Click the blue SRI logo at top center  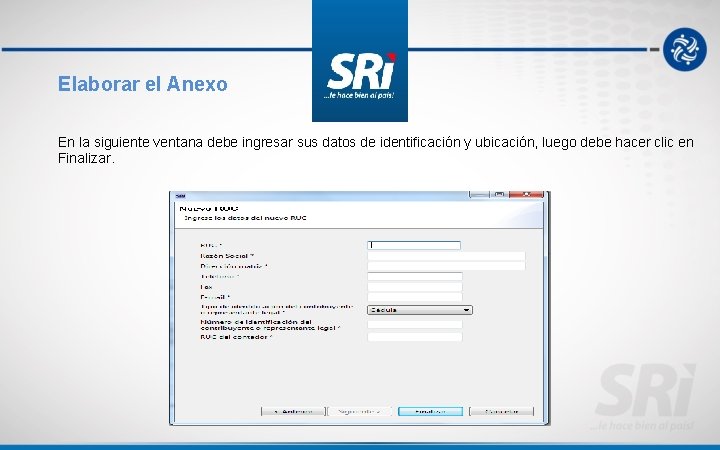(360, 61)
